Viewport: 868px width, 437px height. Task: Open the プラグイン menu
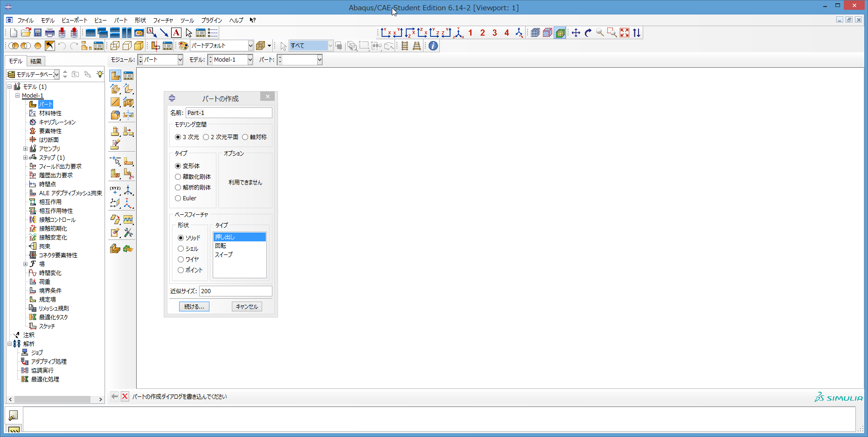coord(211,20)
